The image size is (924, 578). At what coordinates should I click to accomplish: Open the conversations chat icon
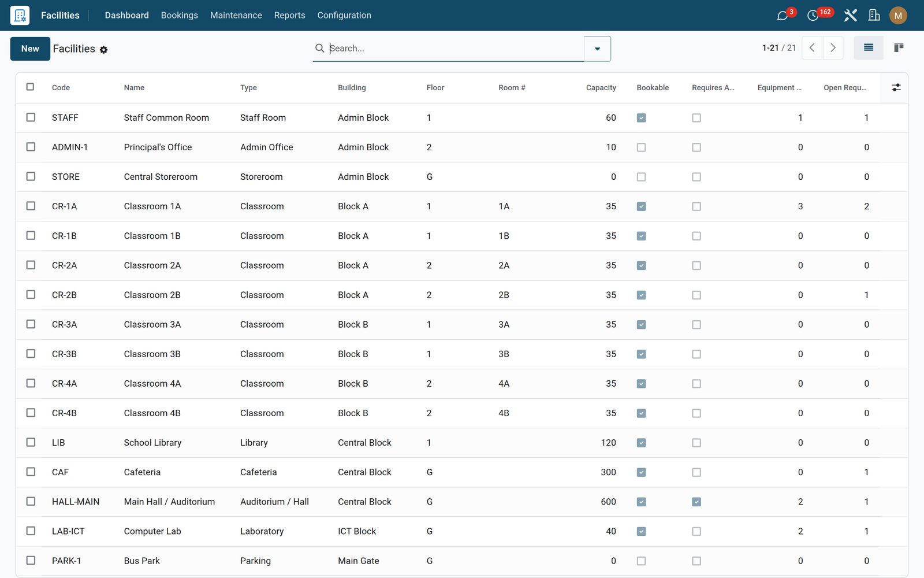783,16
